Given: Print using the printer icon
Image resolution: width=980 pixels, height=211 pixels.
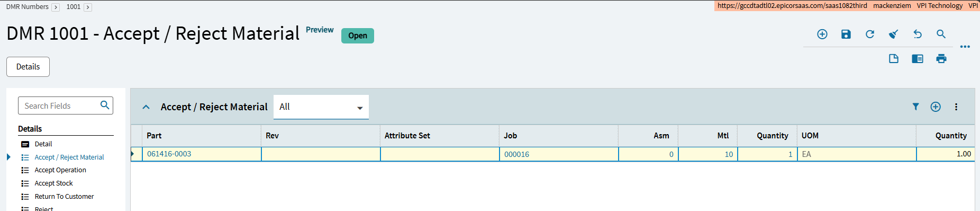Looking at the screenshot, I should tap(941, 58).
